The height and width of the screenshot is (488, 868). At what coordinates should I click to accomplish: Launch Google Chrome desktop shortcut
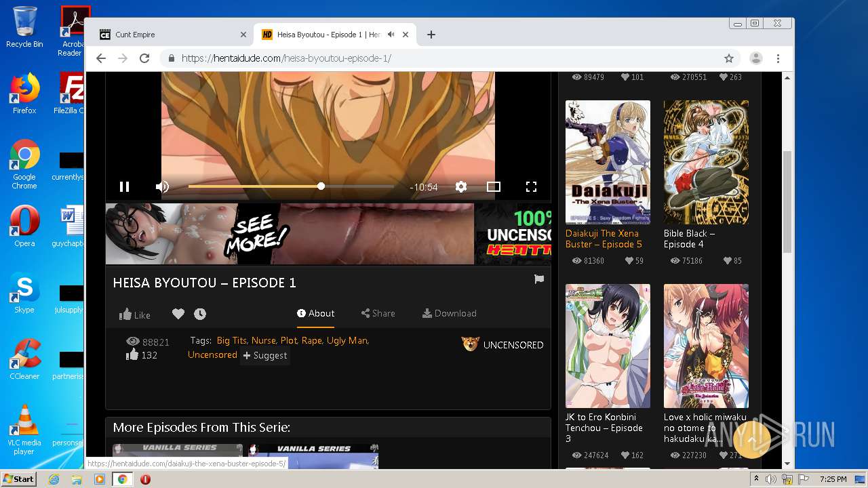(x=24, y=165)
